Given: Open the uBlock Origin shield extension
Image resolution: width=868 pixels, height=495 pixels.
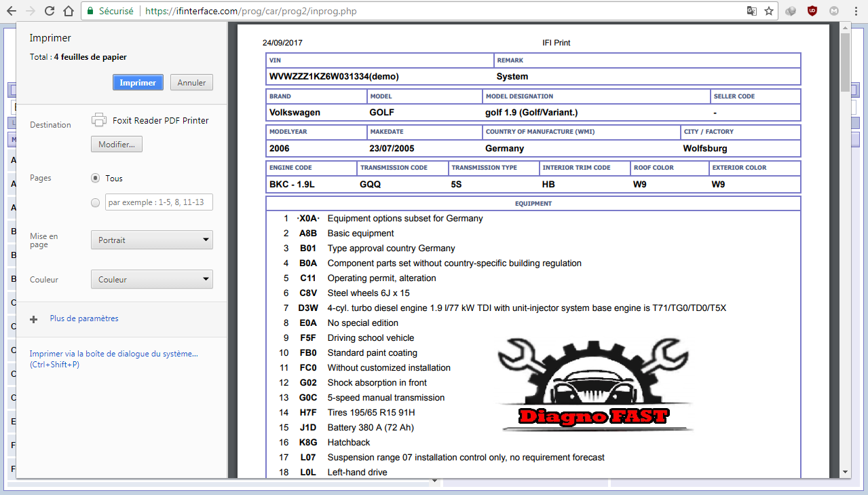Looking at the screenshot, I should [x=812, y=11].
